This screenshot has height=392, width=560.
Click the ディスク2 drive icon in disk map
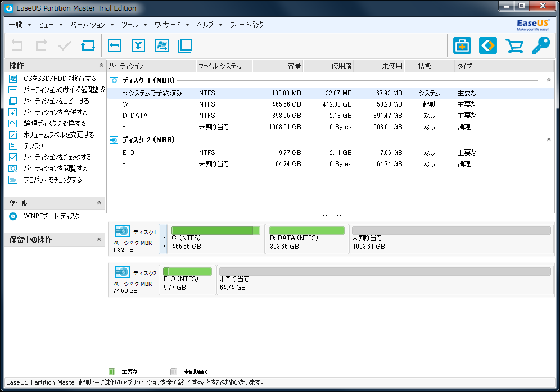point(123,272)
